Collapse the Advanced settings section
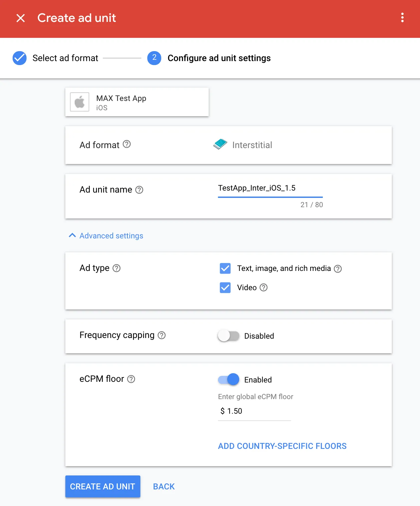Image resolution: width=420 pixels, height=506 pixels. 105,236
